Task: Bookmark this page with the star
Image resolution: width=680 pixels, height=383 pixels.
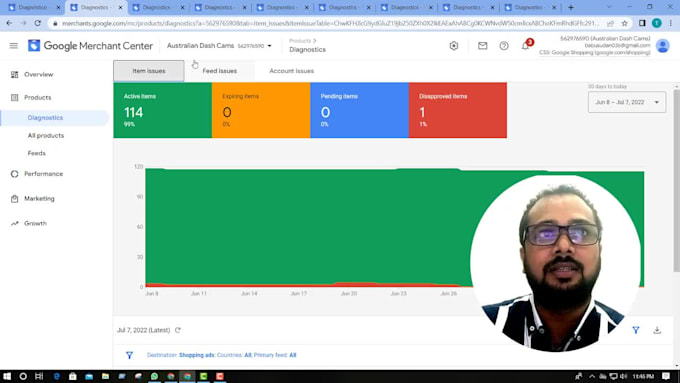Action: click(x=624, y=23)
